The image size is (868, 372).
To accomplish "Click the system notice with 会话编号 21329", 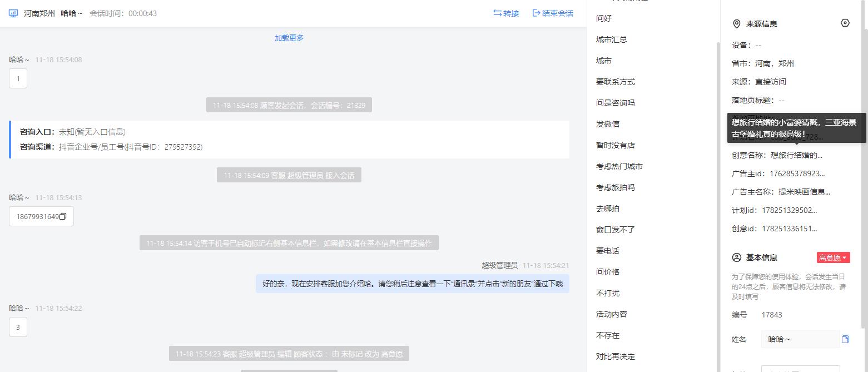I will tap(289, 105).
